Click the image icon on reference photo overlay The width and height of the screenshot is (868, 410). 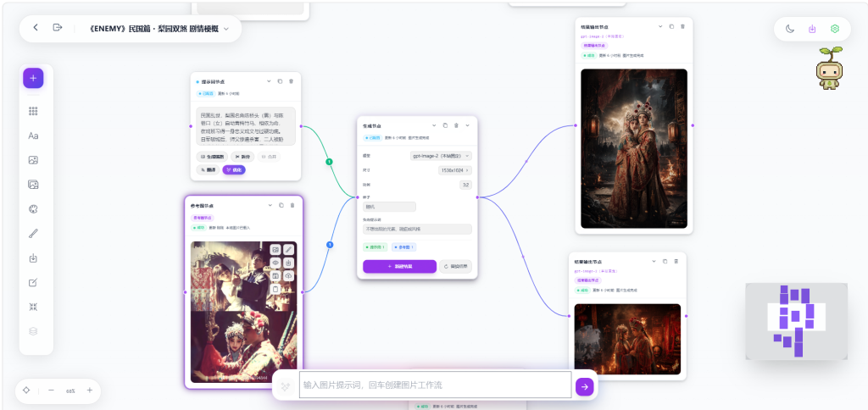275,250
